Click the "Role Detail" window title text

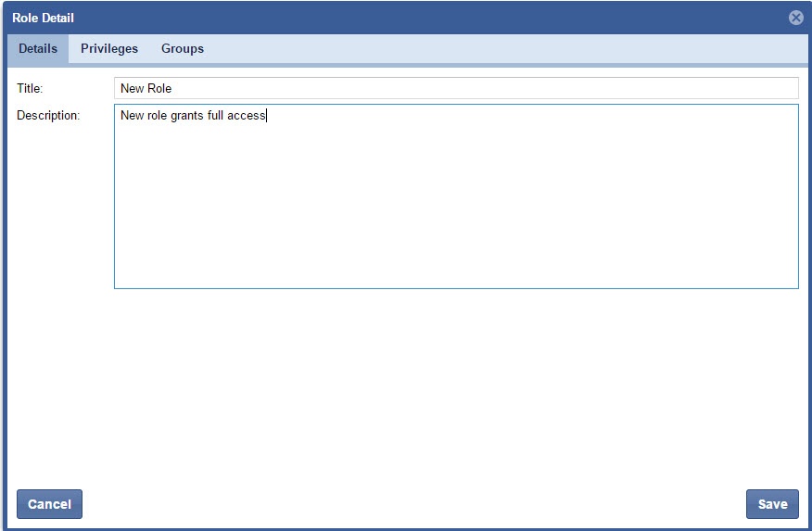tap(43, 18)
